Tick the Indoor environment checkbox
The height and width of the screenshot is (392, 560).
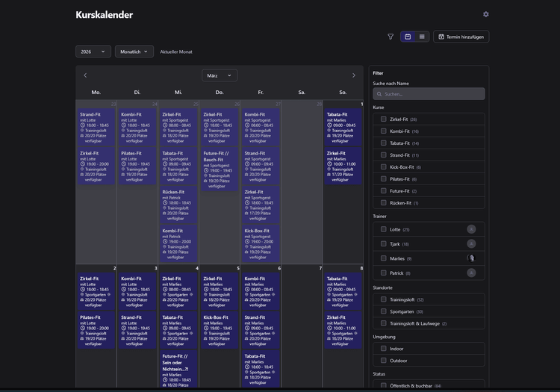(x=384, y=348)
